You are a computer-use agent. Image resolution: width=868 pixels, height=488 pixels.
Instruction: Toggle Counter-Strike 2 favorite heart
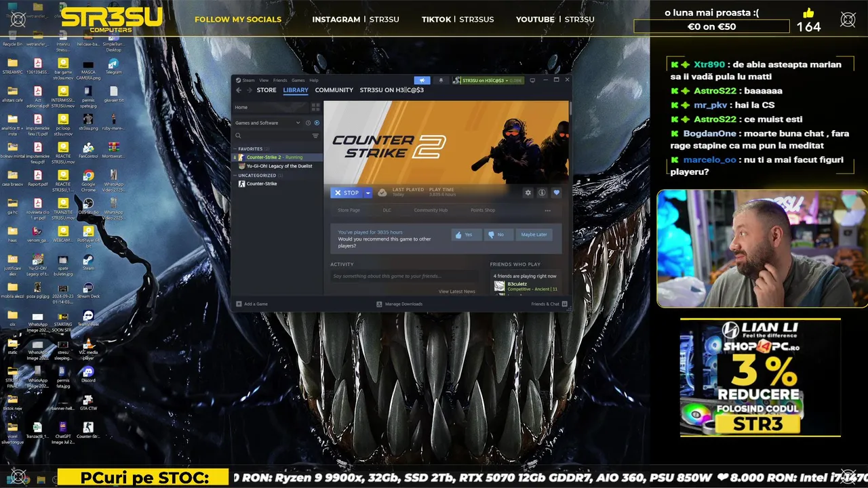pyautogui.click(x=556, y=192)
